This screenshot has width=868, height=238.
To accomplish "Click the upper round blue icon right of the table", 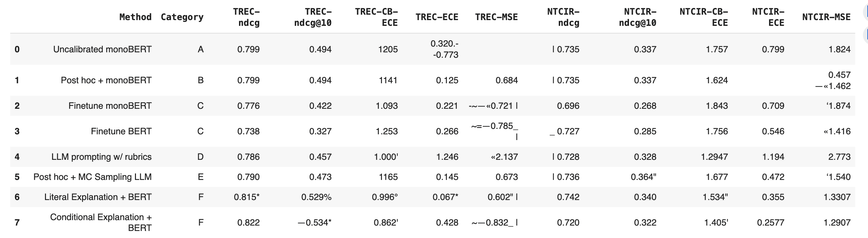I will pos(866,12).
